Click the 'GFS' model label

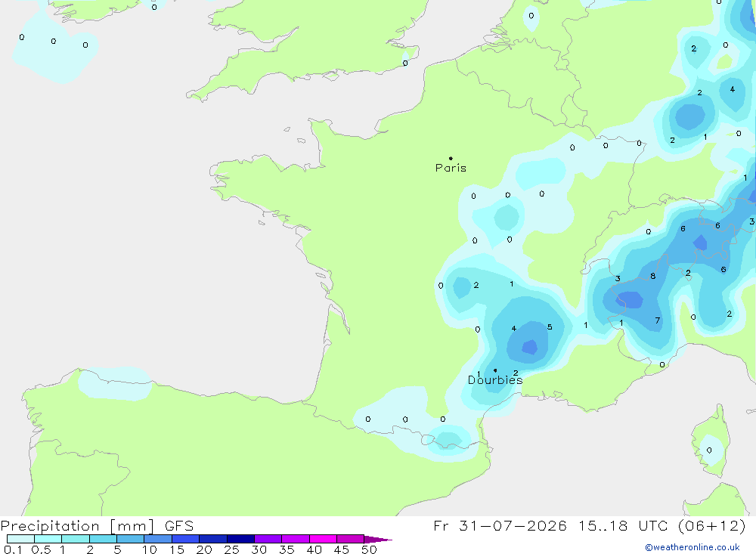179,526
